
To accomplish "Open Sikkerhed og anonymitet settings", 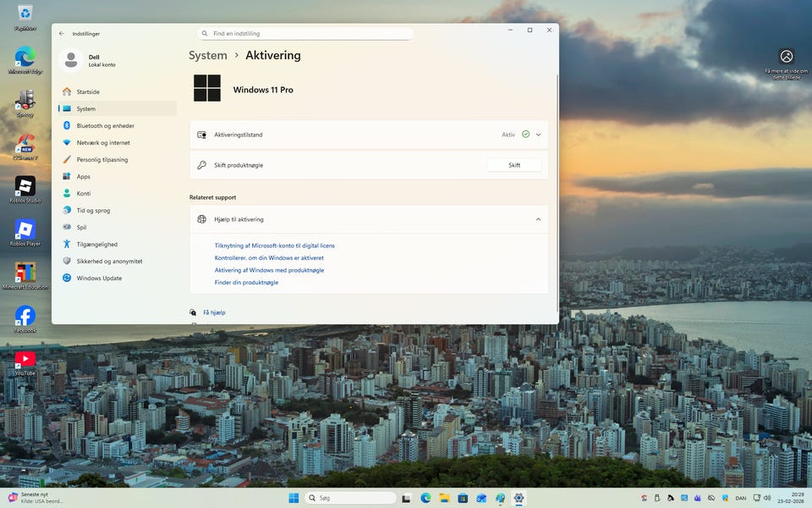I will tap(109, 261).
